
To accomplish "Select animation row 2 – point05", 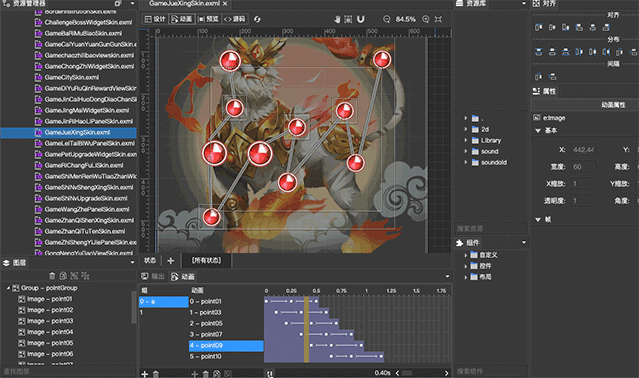I will tap(226, 323).
